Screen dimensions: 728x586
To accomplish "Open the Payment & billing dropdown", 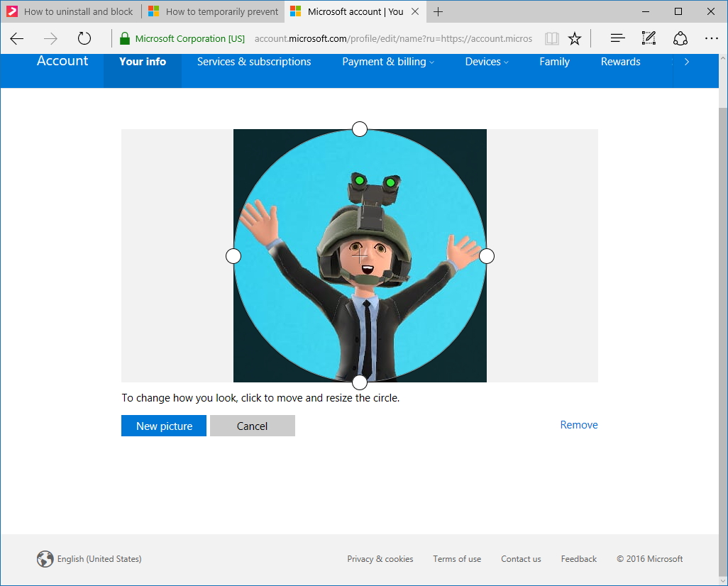I will (x=387, y=62).
